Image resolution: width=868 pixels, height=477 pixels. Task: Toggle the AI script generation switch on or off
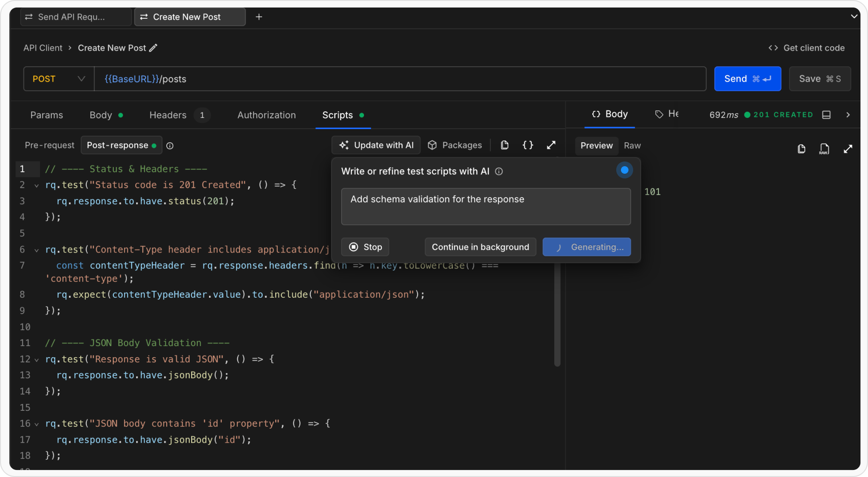tap(624, 170)
